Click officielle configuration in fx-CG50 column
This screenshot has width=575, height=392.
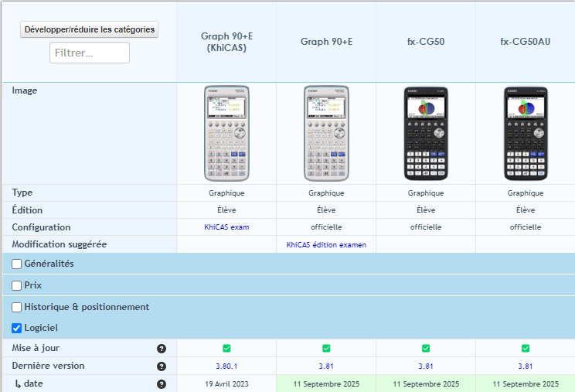426,227
